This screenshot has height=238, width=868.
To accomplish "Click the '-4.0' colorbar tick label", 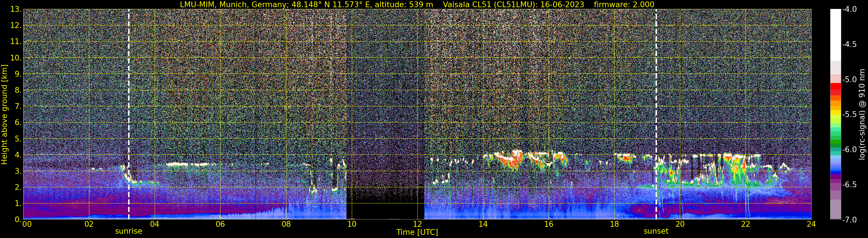I will 850,9.
